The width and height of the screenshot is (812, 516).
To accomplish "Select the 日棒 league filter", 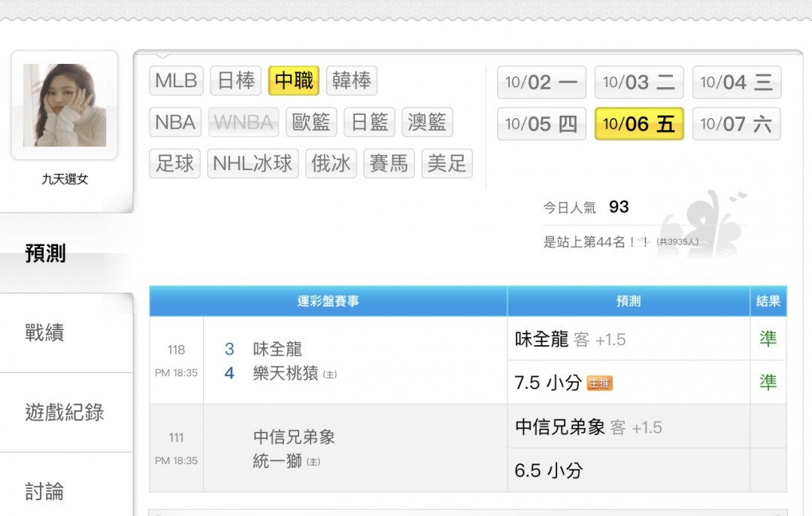I will click(x=235, y=80).
